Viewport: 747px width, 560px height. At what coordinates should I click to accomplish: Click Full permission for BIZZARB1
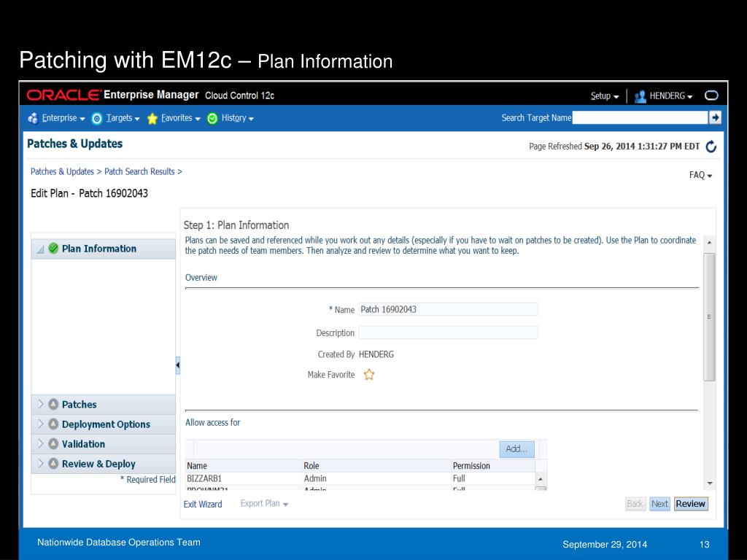tap(459, 478)
